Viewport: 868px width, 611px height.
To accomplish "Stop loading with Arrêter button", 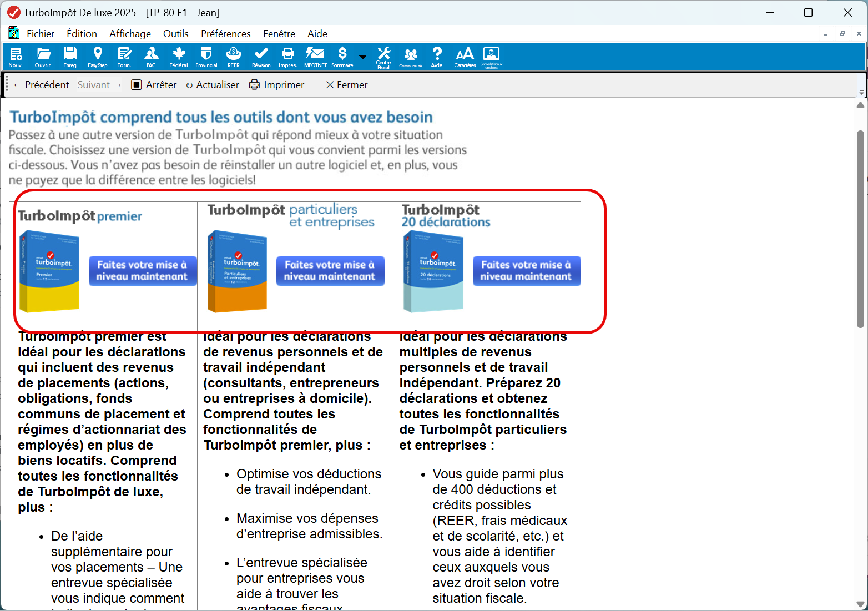I will pyautogui.click(x=154, y=85).
